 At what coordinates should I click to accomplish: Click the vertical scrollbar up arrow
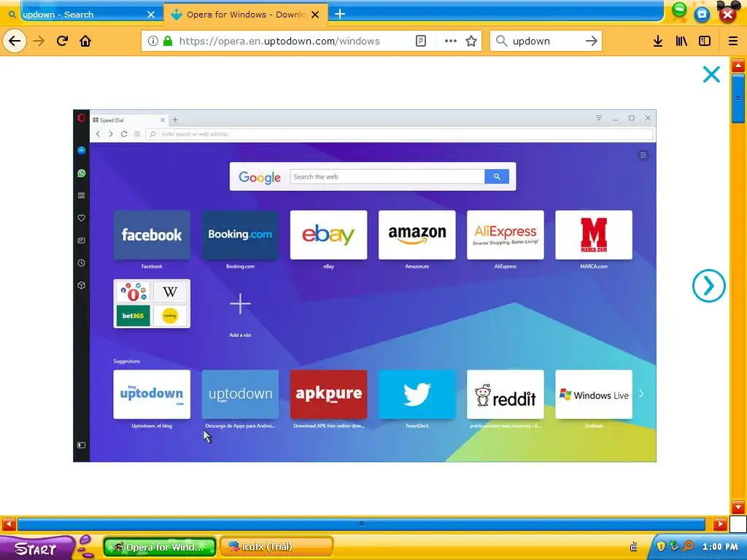(x=738, y=65)
